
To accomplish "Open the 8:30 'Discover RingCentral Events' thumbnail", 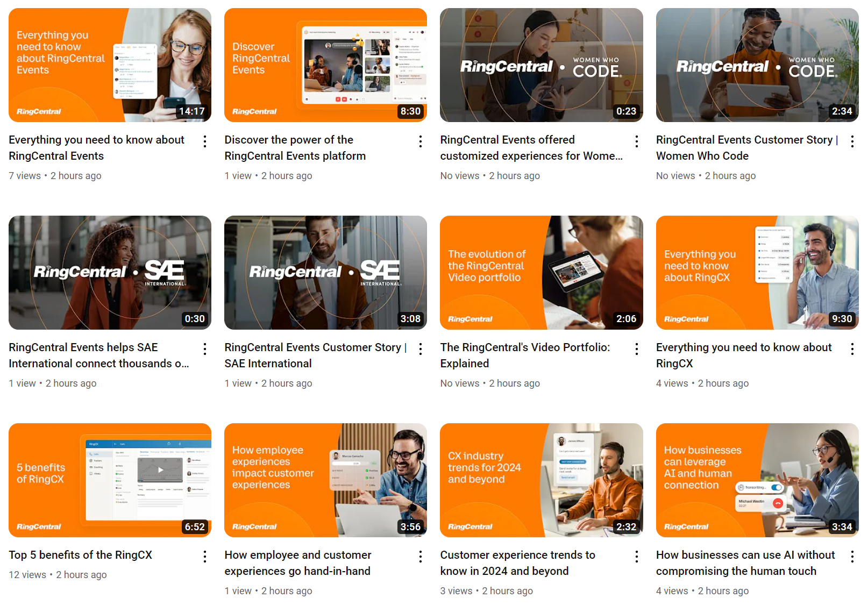I will click(325, 65).
